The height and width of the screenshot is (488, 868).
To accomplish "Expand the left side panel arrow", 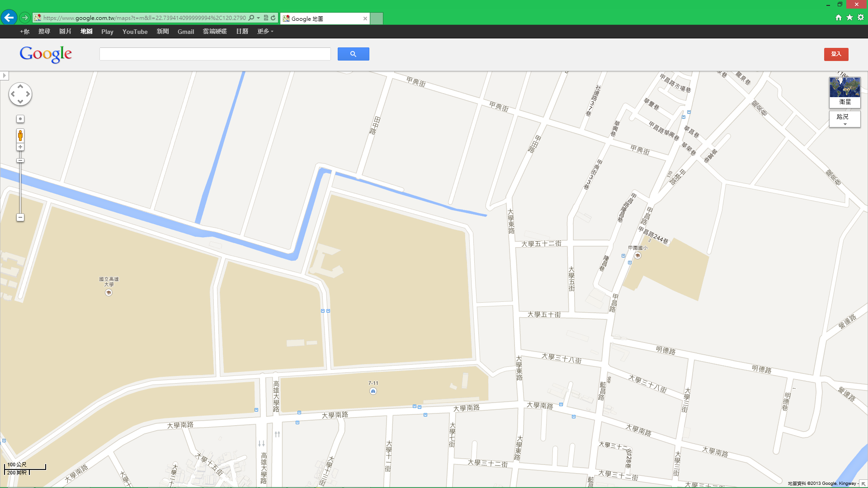I will pos(5,75).
